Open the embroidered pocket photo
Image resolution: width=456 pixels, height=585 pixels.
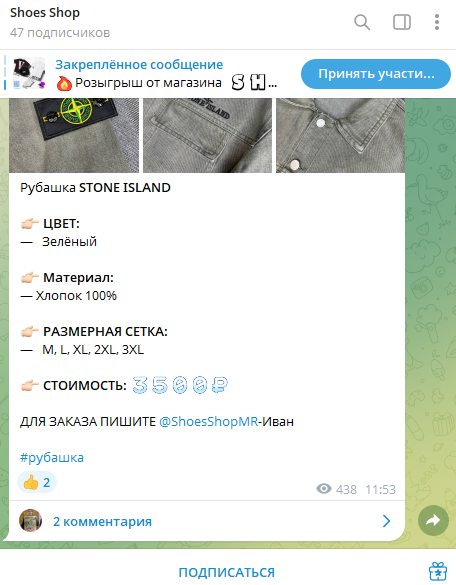click(207, 135)
